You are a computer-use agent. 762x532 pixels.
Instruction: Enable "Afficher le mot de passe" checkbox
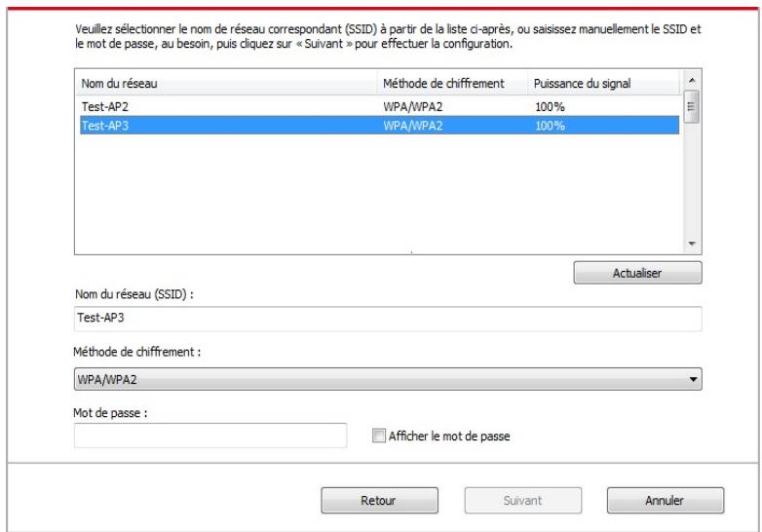[380, 437]
